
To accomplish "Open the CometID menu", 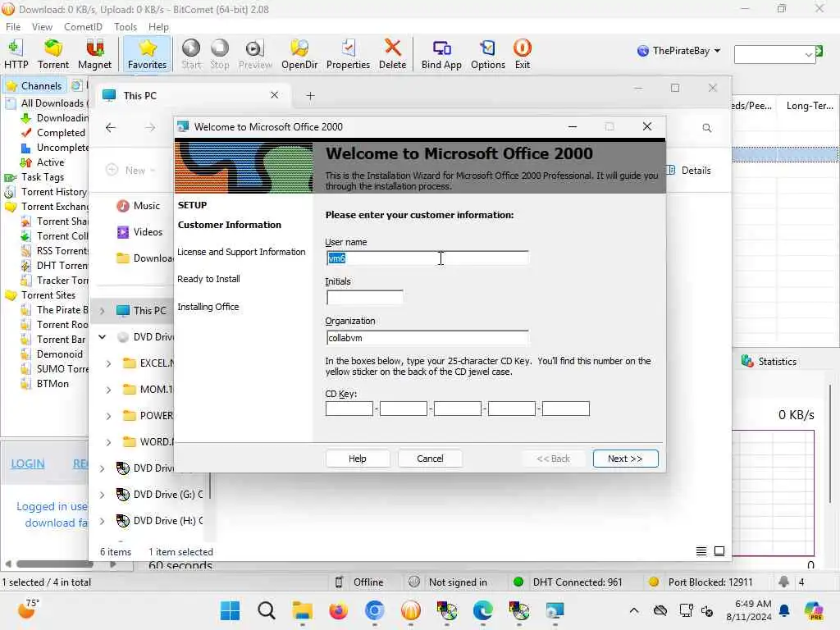I will point(83,27).
